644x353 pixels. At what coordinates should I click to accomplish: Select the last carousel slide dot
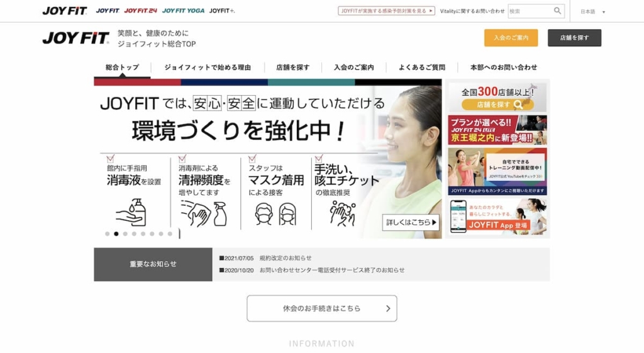tap(170, 234)
